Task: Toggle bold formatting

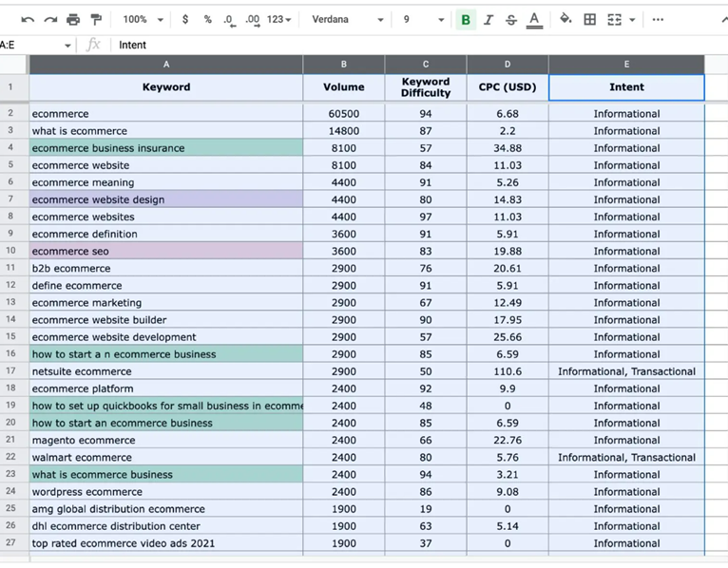Action: (x=466, y=20)
